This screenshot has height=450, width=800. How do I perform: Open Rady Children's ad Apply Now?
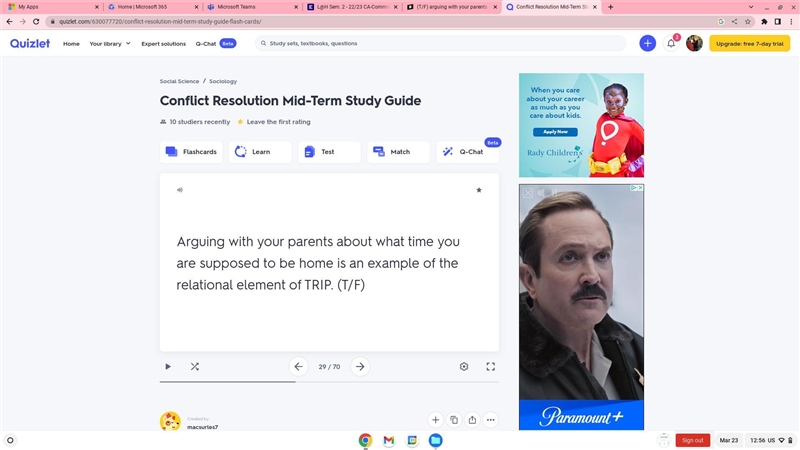555,132
